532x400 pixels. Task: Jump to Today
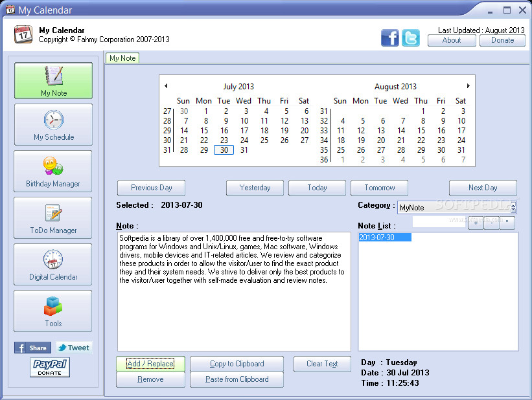click(x=317, y=188)
